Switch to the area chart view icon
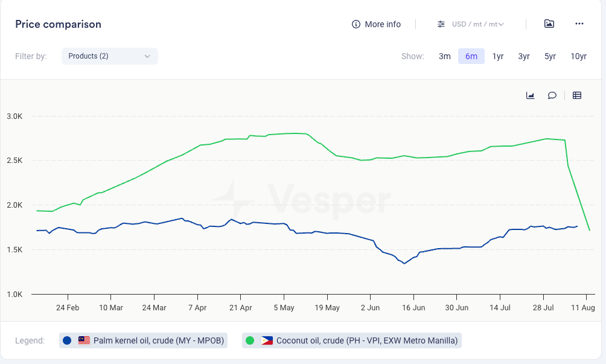Viewport: 606px width, 364px height. [531, 95]
